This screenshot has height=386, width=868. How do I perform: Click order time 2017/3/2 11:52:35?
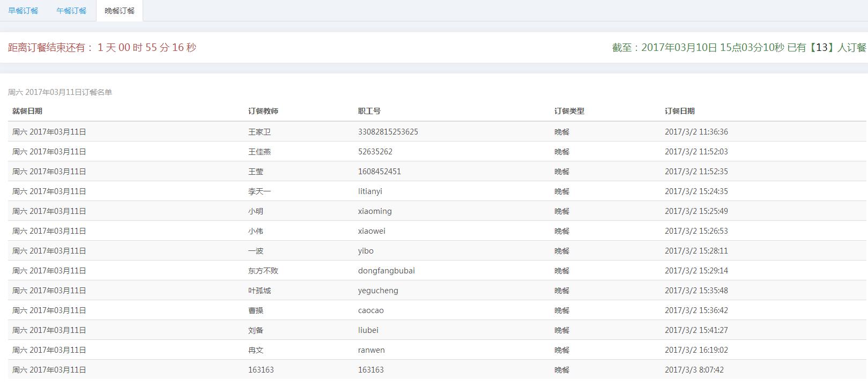696,172
